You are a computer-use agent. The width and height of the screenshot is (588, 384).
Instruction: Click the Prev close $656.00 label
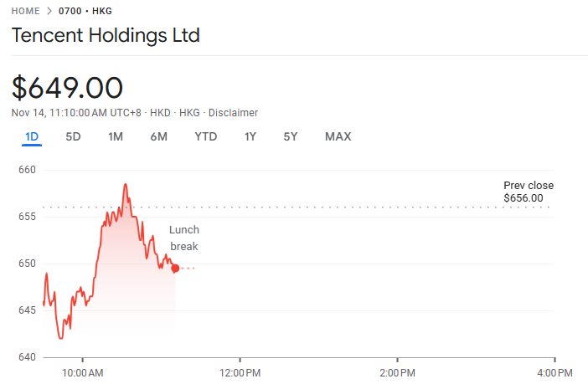pos(528,192)
